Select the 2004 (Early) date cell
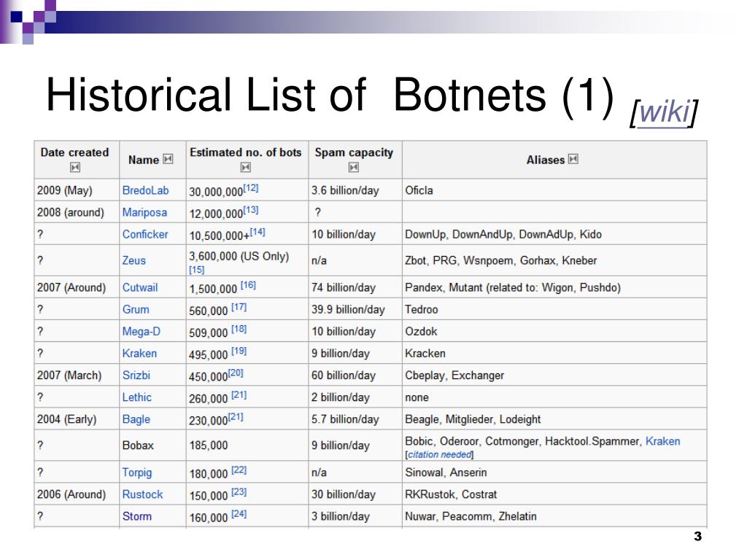Image resolution: width=747 pixels, height=560 pixels. pyautogui.click(x=77, y=419)
